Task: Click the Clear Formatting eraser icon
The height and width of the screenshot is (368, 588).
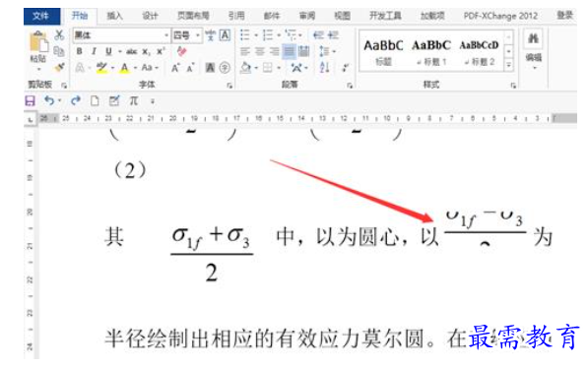Action: tap(182, 51)
